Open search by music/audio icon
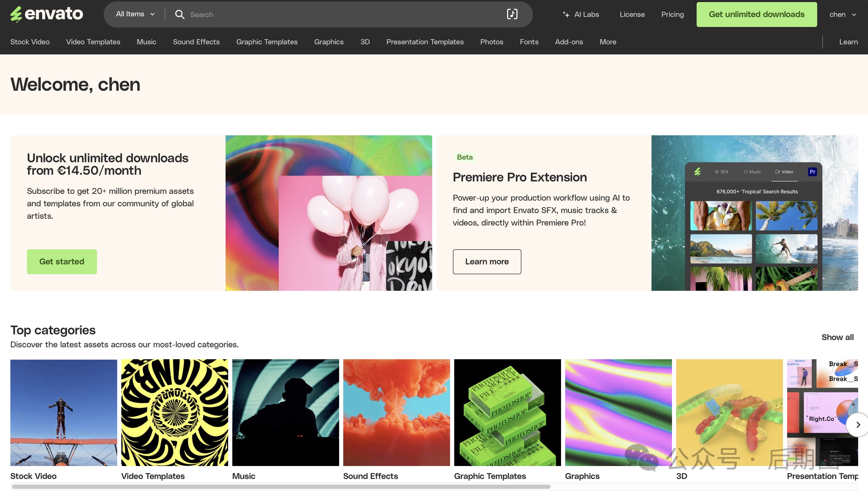Image resolution: width=868 pixels, height=494 pixels. click(x=512, y=14)
